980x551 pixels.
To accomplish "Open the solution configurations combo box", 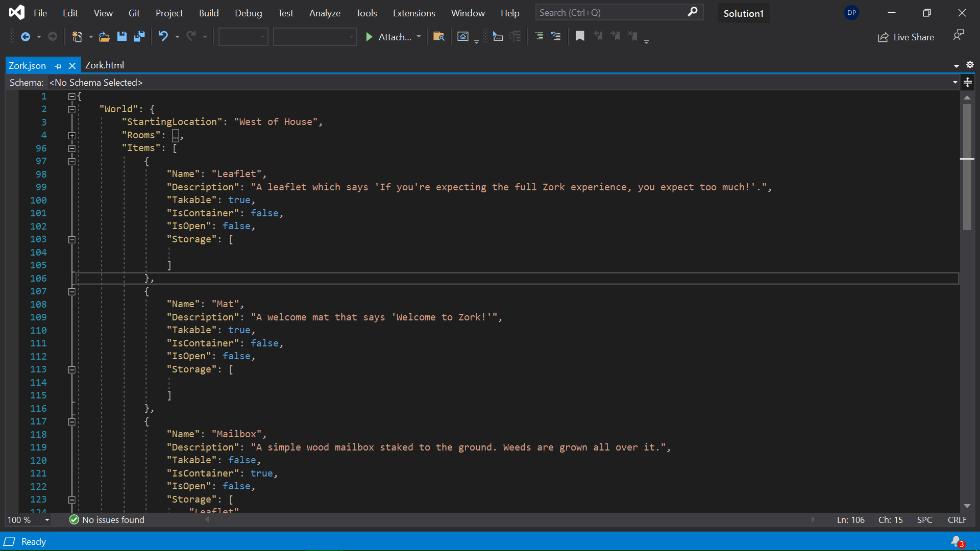I will pos(243,37).
